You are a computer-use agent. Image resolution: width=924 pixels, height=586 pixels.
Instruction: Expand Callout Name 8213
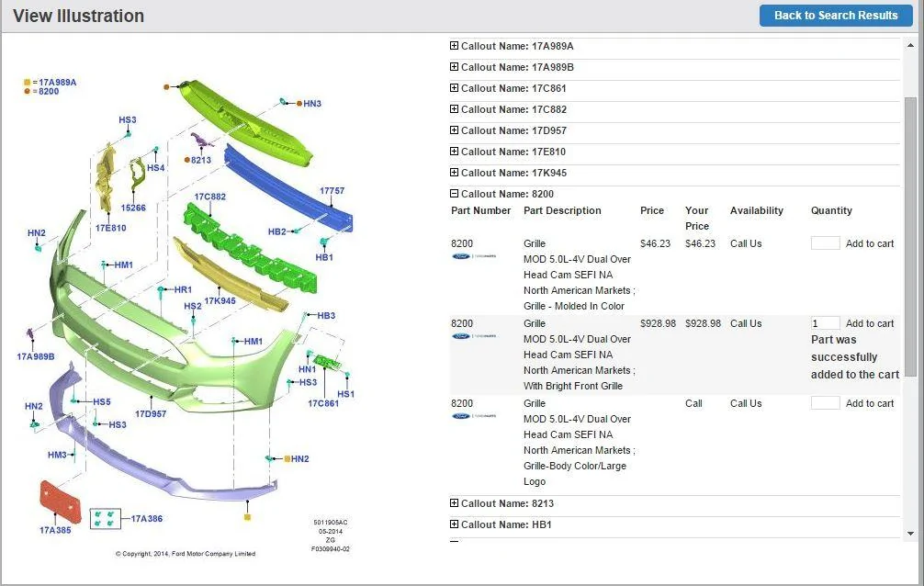tap(454, 503)
